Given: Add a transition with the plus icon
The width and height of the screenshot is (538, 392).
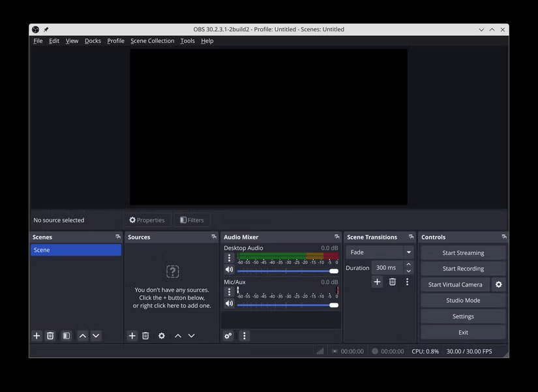Looking at the screenshot, I should (x=377, y=282).
